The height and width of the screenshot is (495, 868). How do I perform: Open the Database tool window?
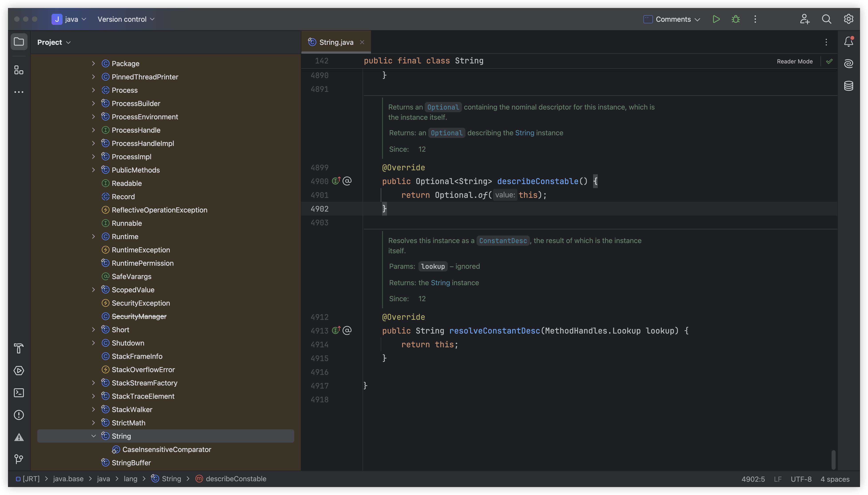848,86
